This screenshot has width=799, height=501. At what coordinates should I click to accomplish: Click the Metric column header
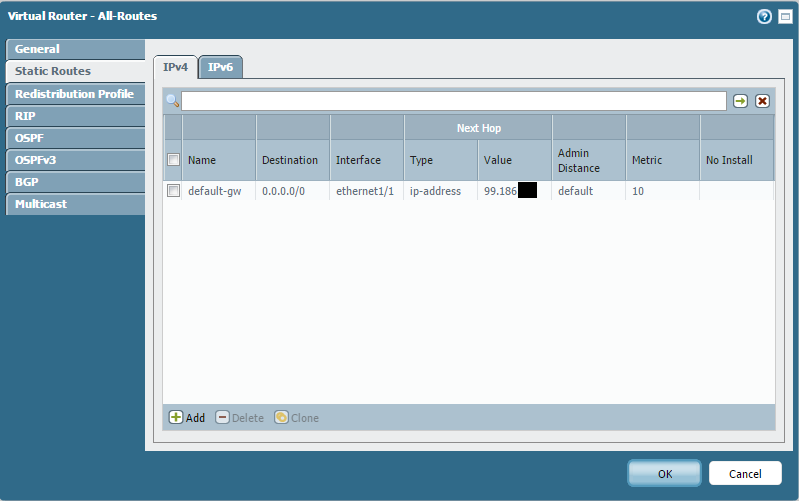click(663, 160)
